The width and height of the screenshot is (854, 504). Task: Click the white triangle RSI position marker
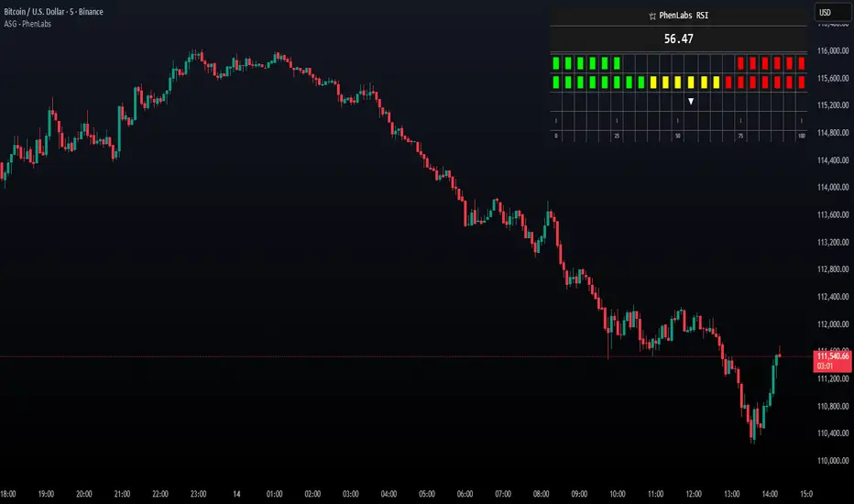click(x=691, y=102)
